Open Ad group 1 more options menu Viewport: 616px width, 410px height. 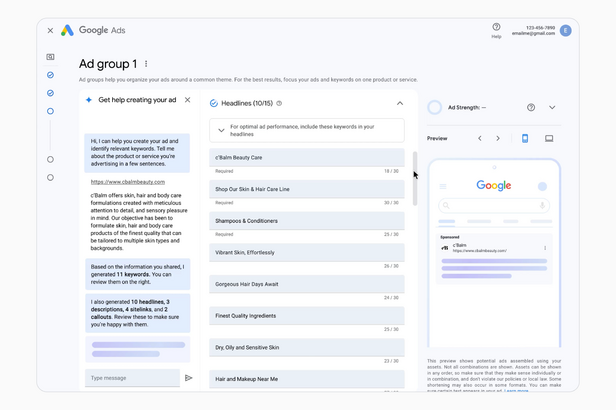[146, 64]
